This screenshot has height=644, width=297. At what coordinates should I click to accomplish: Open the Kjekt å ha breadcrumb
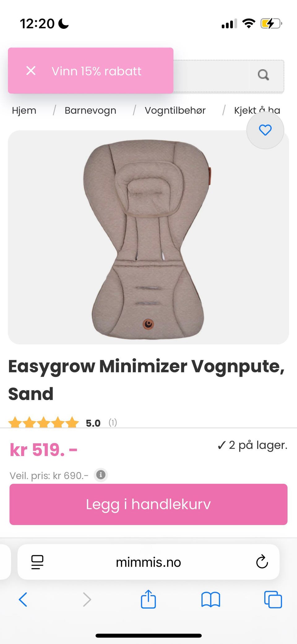(257, 110)
